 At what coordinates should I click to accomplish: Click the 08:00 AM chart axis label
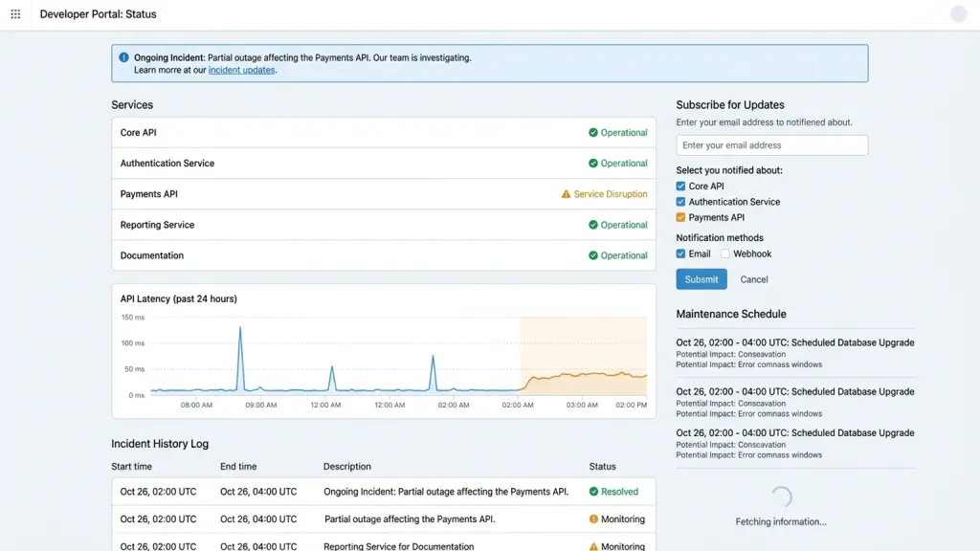(x=196, y=405)
